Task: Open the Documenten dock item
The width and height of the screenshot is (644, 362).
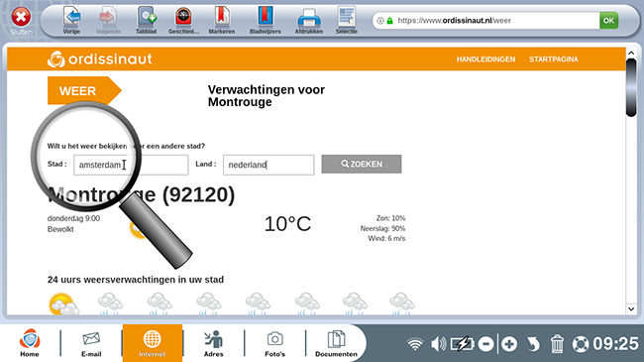Action: pyautogui.click(x=336, y=343)
